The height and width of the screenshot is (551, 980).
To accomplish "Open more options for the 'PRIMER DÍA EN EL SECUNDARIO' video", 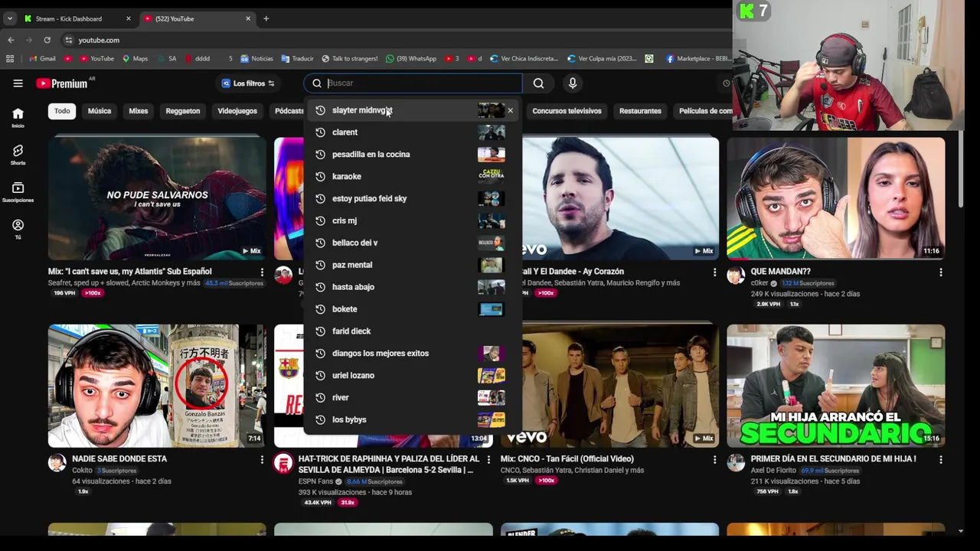I will 941,459.
